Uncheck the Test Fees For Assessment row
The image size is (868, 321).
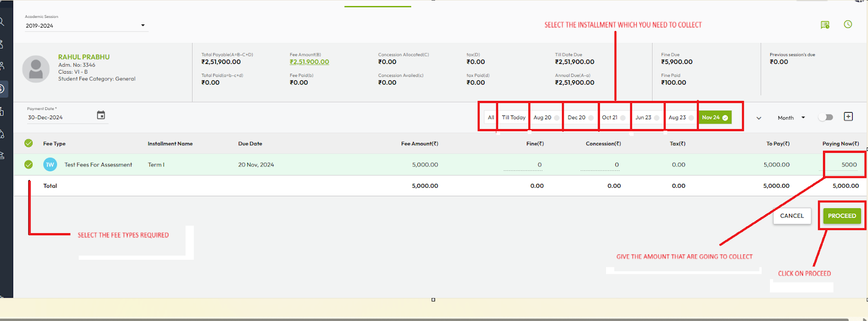[29, 165]
